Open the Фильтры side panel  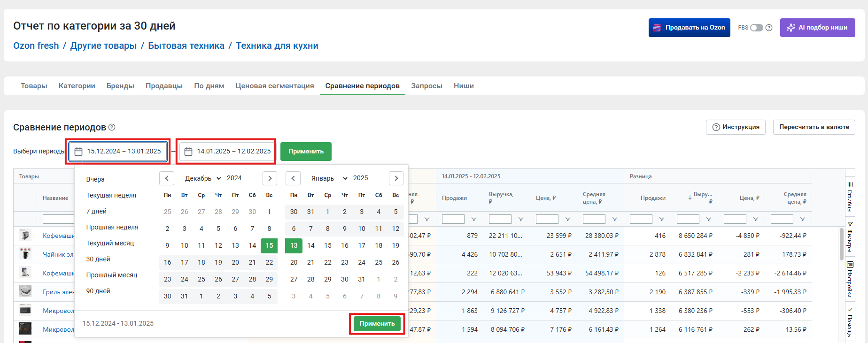point(850,237)
